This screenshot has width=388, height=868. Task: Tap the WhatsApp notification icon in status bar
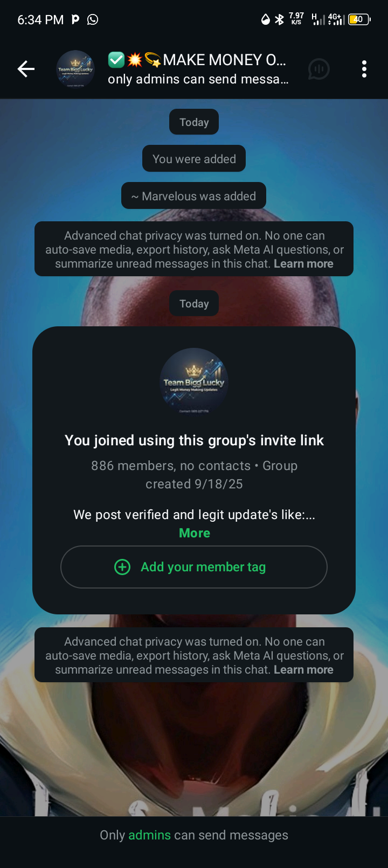[x=93, y=19]
